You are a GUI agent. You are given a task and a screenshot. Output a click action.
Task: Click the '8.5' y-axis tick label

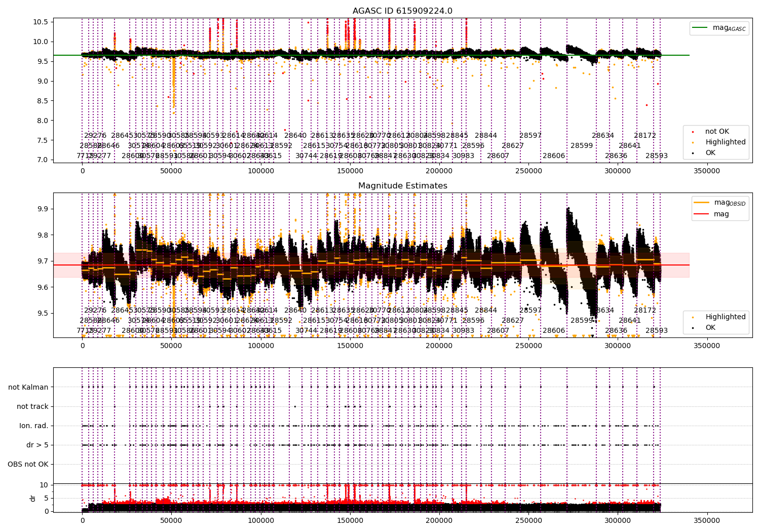point(43,101)
